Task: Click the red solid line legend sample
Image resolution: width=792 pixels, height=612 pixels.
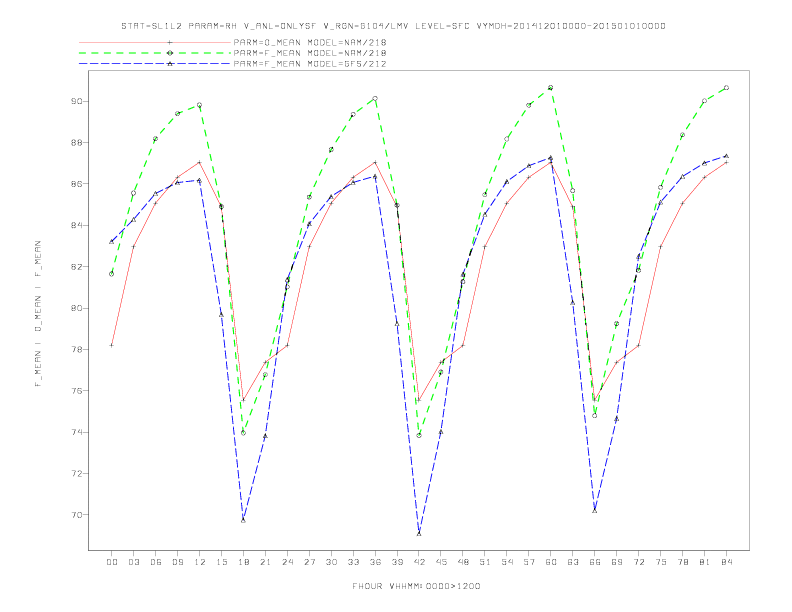Action: click(x=155, y=42)
